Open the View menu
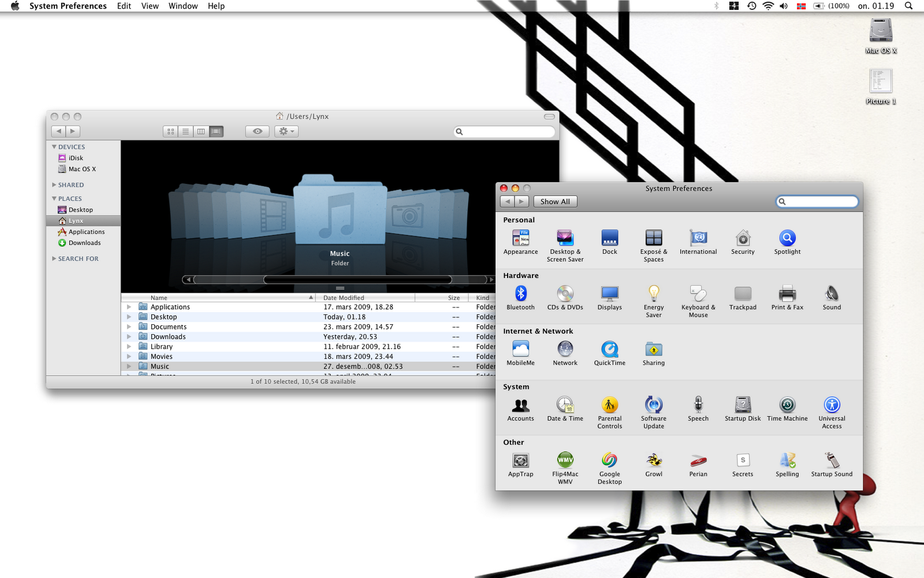924x578 pixels. tap(150, 6)
